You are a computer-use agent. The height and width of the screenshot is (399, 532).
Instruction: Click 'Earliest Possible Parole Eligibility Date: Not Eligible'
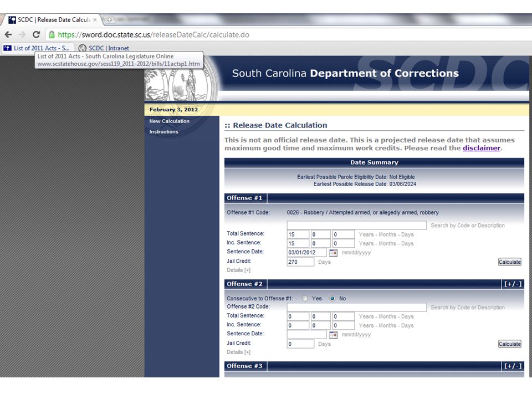(x=356, y=177)
